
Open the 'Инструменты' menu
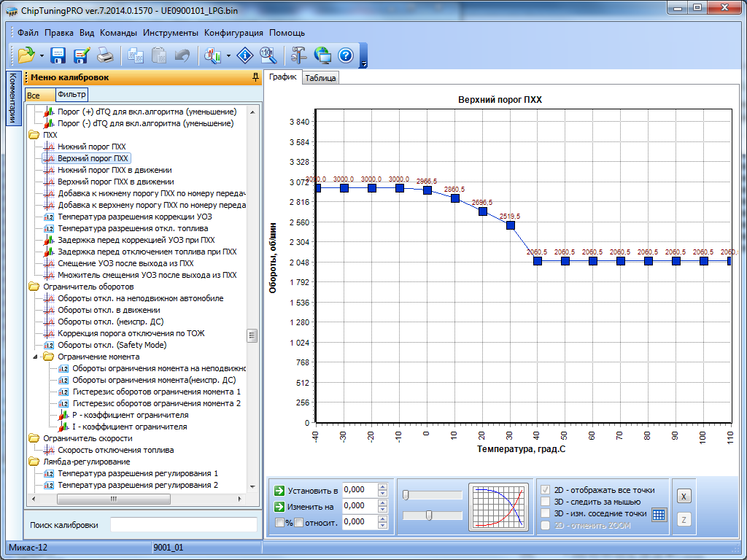coord(171,33)
